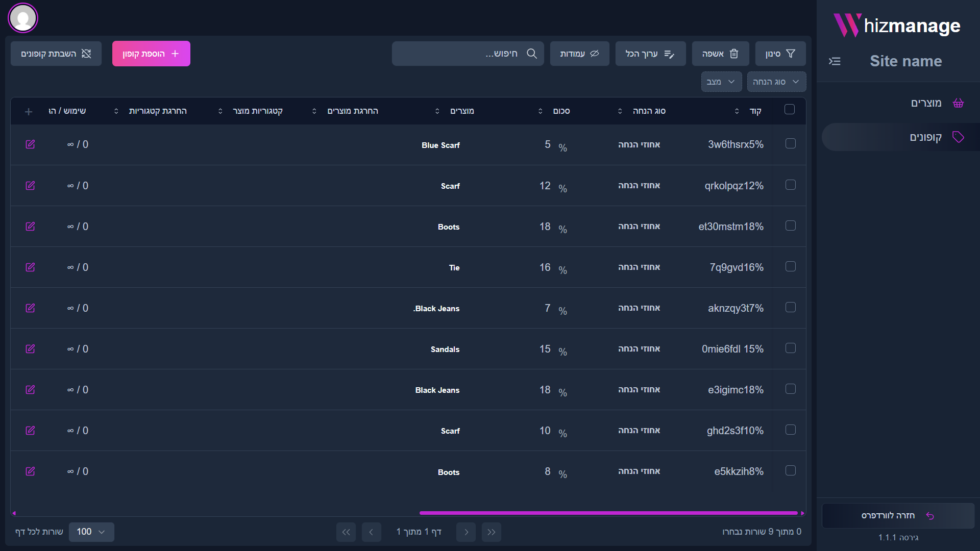Viewport: 980px width, 551px height.
Task: Click the plus icon to add a column
Action: [x=29, y=111]
